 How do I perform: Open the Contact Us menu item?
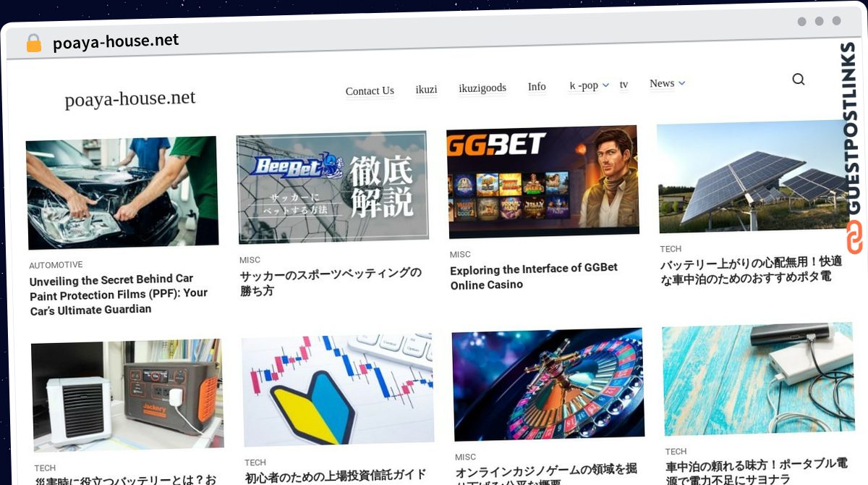pyautogui.click(x=370, y=90)
